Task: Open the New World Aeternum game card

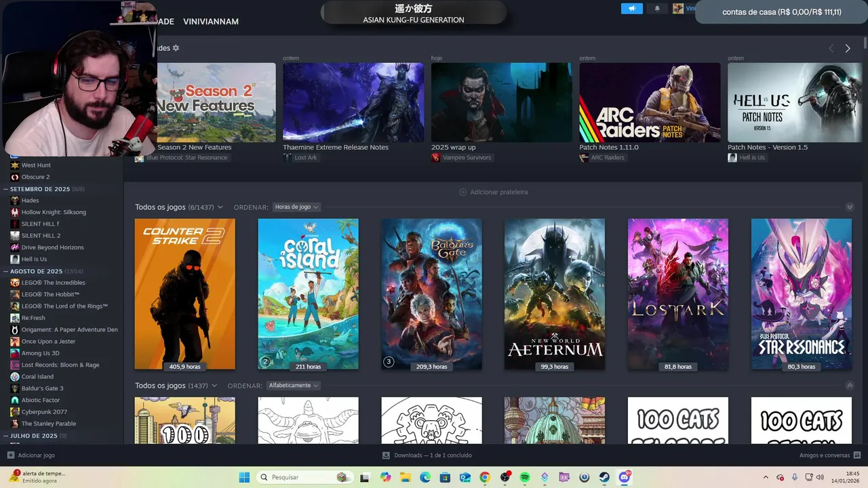Action: point(555,294)
